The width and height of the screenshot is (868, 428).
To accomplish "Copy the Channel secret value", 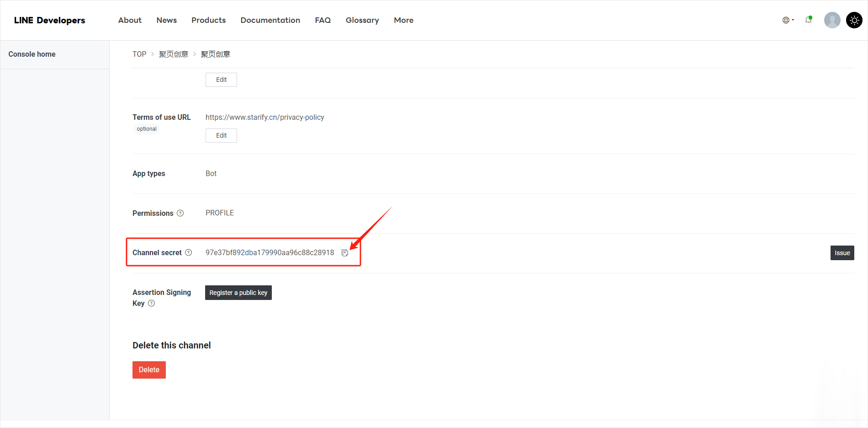I will coord(345,253).
